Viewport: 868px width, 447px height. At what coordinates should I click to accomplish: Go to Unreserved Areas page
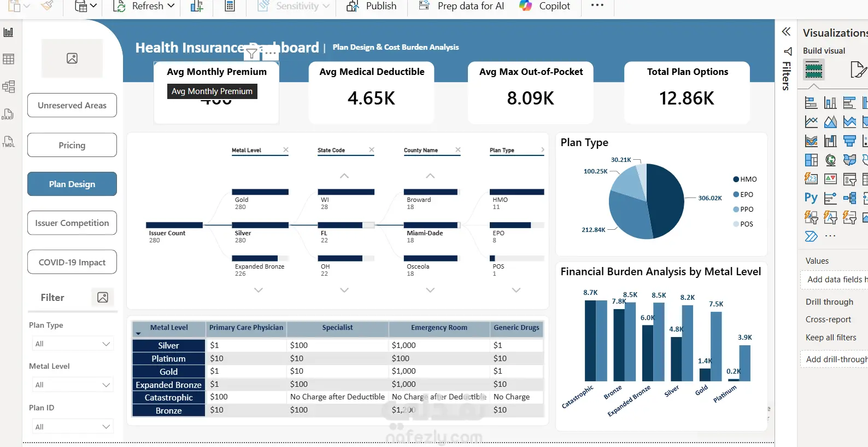click(72, 105)
